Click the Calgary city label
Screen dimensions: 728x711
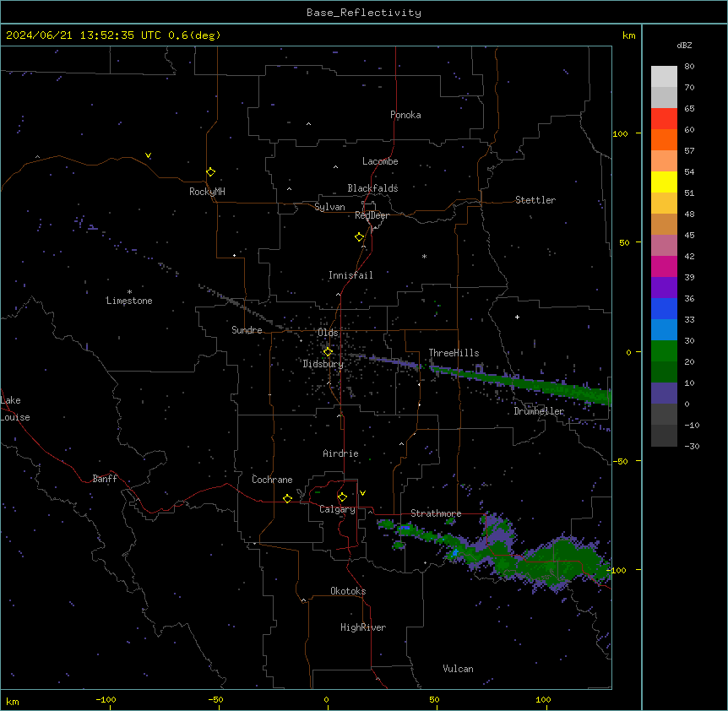point(337,509)
